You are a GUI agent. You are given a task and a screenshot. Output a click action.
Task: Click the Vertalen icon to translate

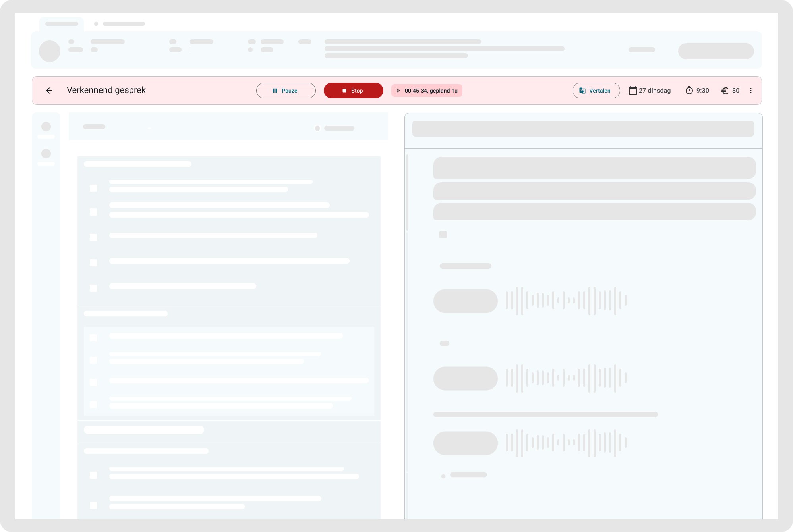click(582, 90)
